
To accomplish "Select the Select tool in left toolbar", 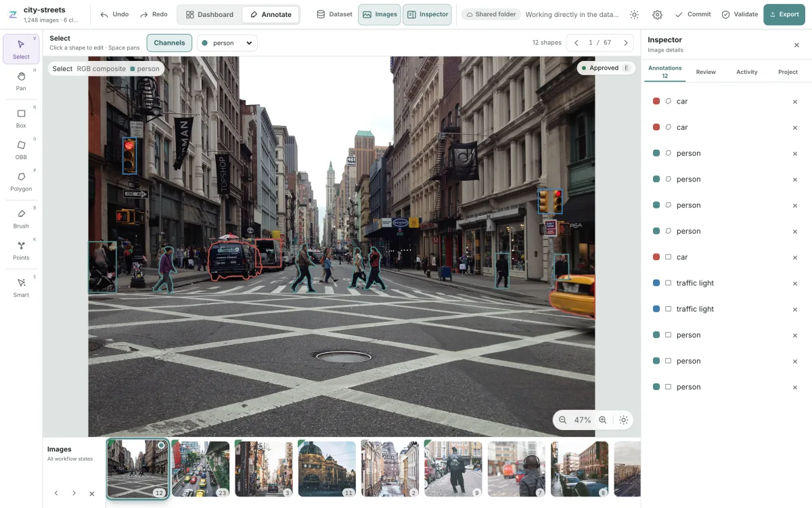I will [x=21, y=49].
